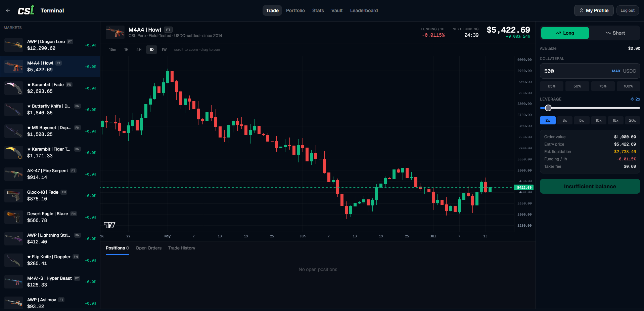This screenshot has height=311, width=644.
Task: Switch to the Stats tab
Action: click(318, 10)
